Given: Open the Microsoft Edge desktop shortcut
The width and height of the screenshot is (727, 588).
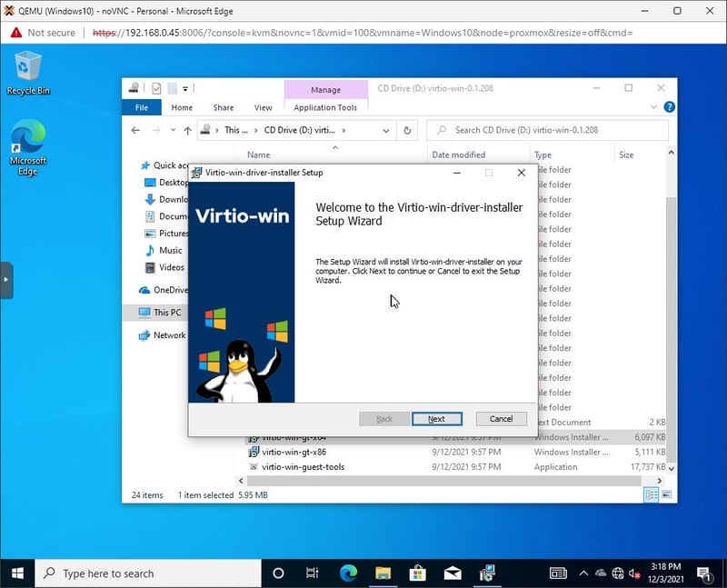Looking at the screenshot, I should tap(28, 147).
